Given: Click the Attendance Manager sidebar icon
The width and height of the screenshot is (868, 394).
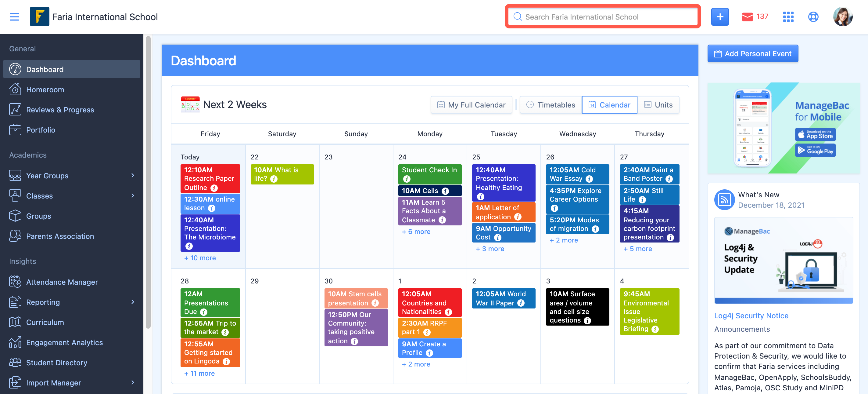Looking at the screenshot, I should coord(15,282).
